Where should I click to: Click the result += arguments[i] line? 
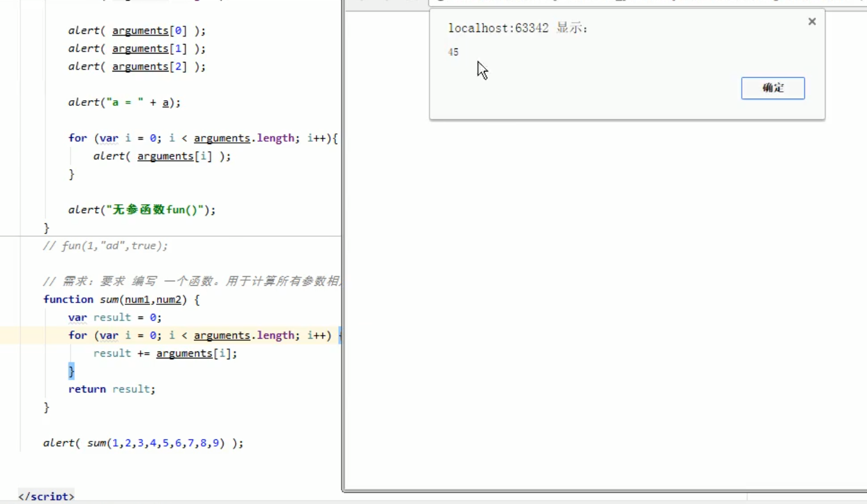[165, 353]
